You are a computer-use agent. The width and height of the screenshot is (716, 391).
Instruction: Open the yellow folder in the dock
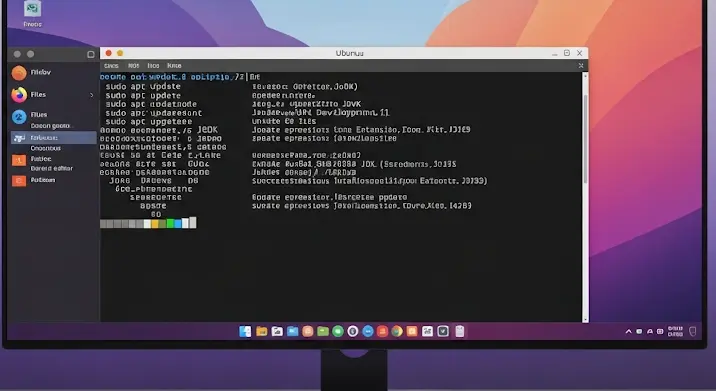pyautogui.click(x=261, y=331)
